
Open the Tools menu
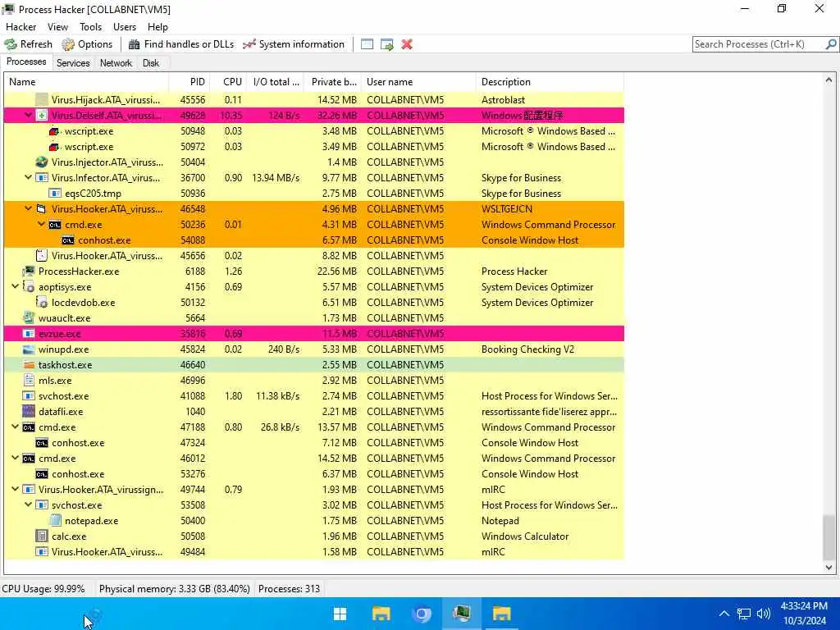pos(90,27)
